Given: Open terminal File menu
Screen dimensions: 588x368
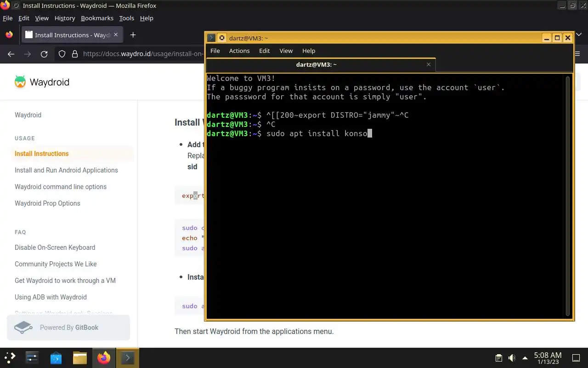Looking at the screenshot, I should tap(215, 51).
